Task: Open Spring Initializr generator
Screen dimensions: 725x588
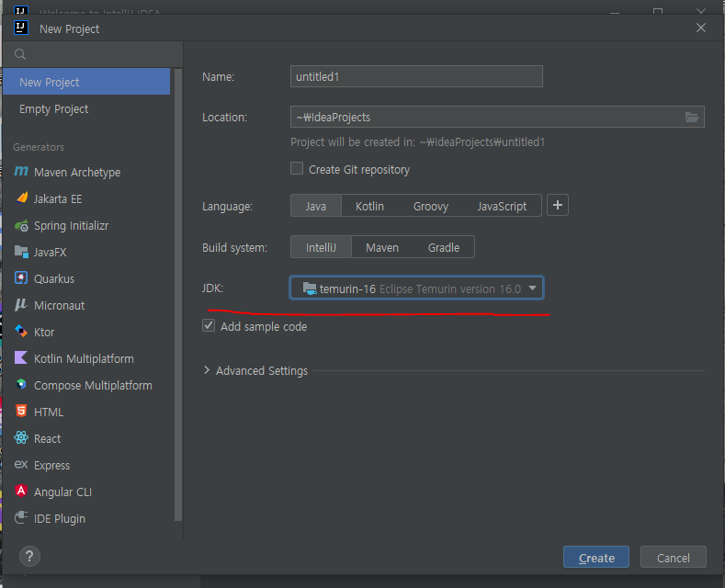Action: pos(86,226)
